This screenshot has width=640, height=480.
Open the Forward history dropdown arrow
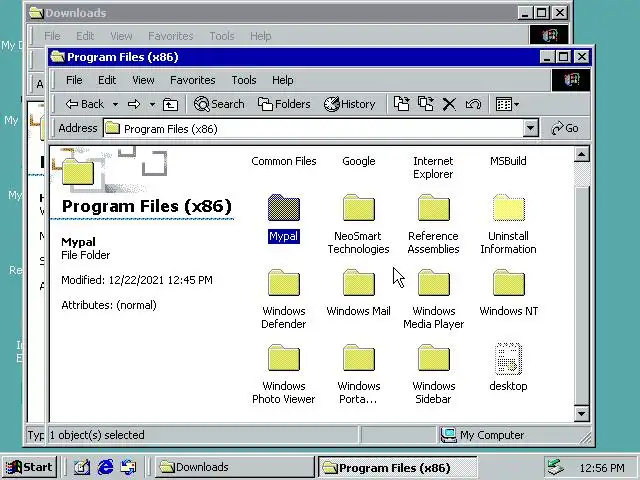152,104
